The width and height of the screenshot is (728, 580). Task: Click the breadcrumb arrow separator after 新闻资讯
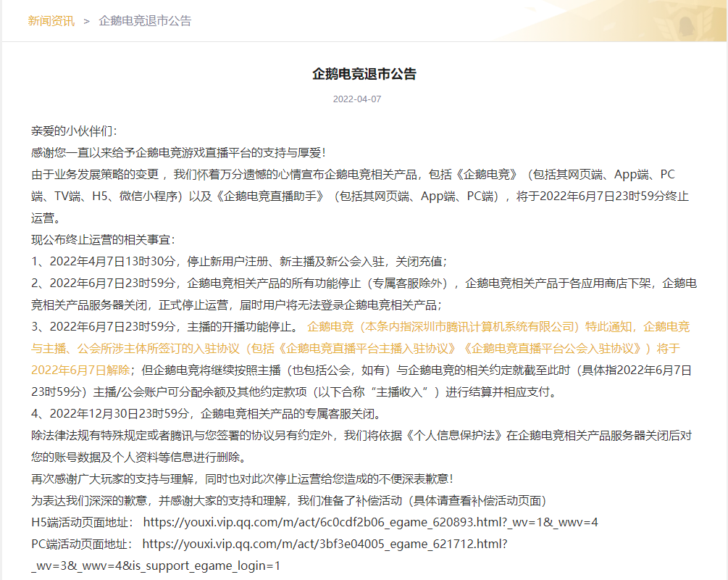(x=86, y=20)
